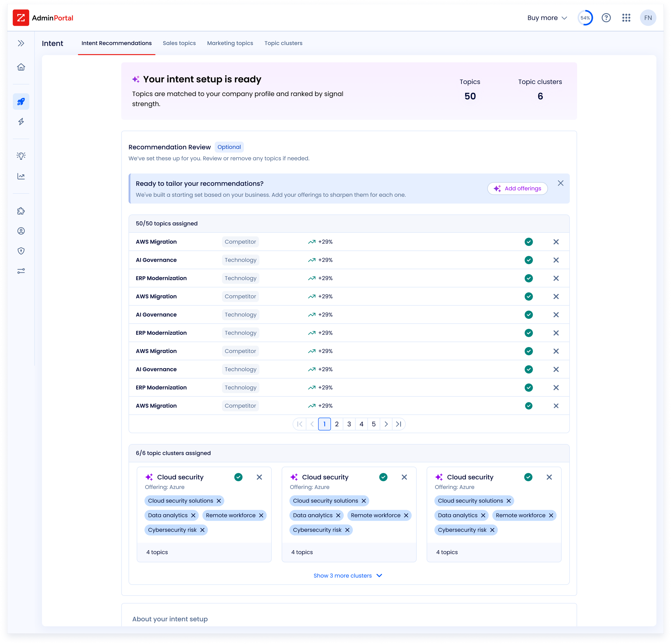Click the 'Your intent setup is ready' heading
The height and width of the screenshot is (644, 671).
202,79
